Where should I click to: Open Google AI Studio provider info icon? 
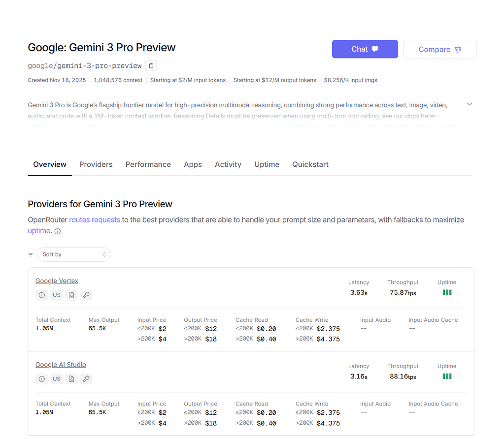pos(42,379)
